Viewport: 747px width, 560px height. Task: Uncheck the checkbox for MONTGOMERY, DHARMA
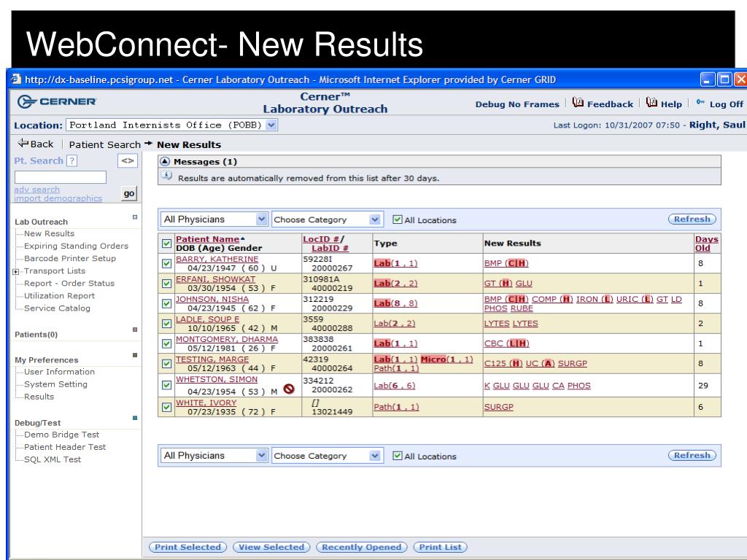(167, 343)
